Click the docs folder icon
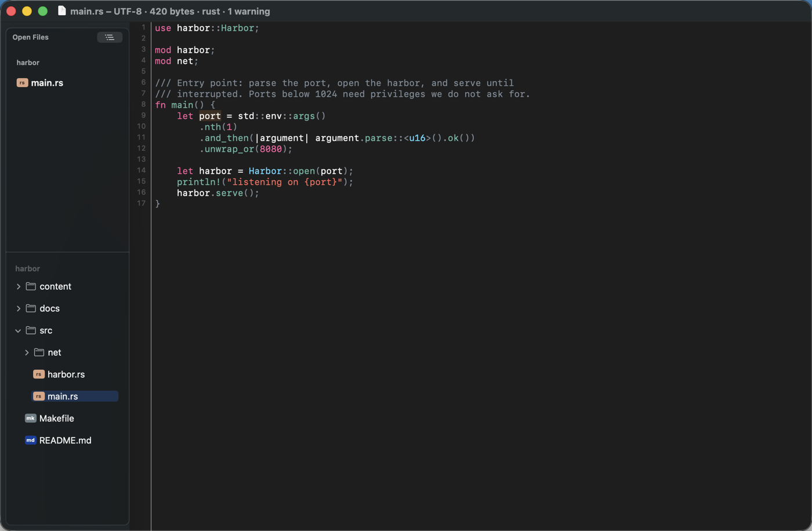 31,308
